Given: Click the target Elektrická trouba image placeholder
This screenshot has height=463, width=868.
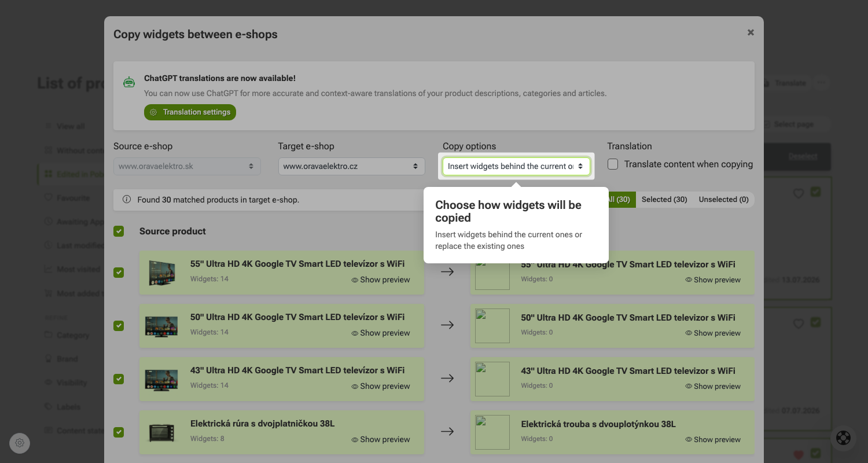Looking at the screenshot, I should pyautogui.click(x=492, y=432).
